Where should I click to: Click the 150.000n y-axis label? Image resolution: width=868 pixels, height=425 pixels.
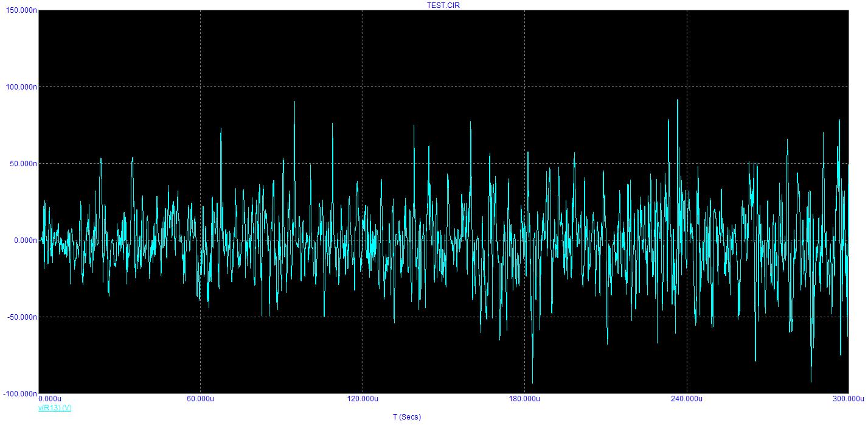point(21,10)
